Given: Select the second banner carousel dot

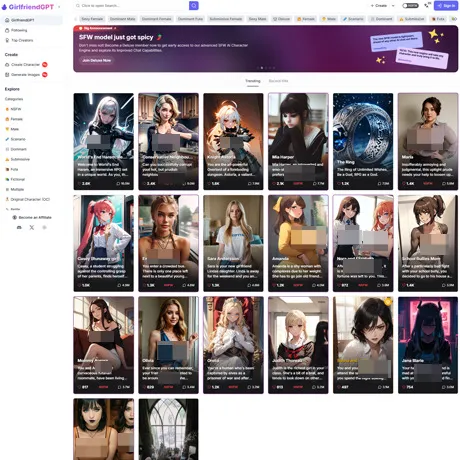Looking at the screenshot, I should click(x=262, y=68).
